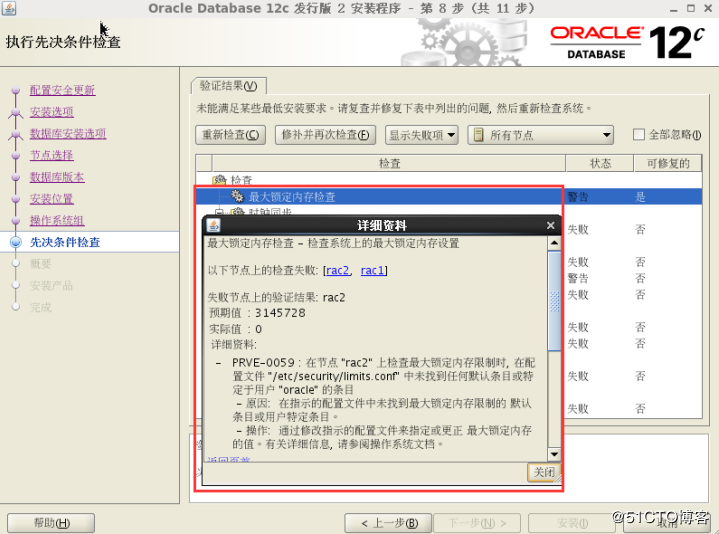Screen dimensions: 719x534
Task: Go to 操作系统组 step
Action: (x=57, y=220)
